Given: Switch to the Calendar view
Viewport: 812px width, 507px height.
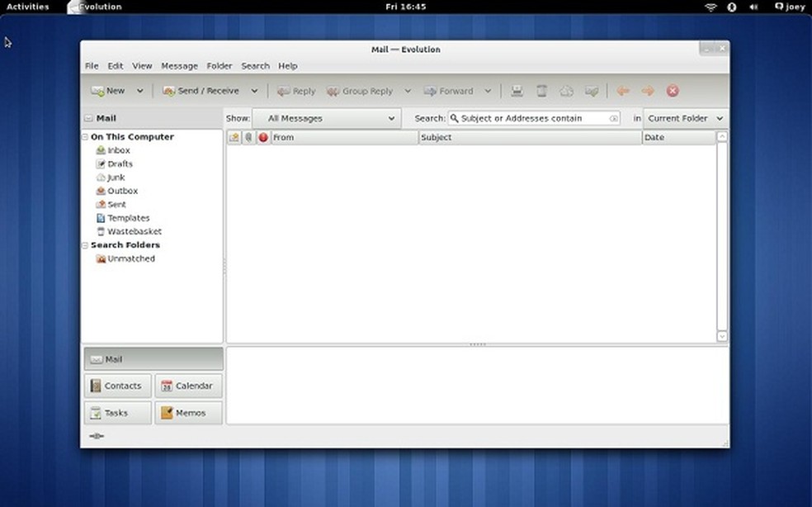Looking at the screenshot, I should click(x=188, y=386).
